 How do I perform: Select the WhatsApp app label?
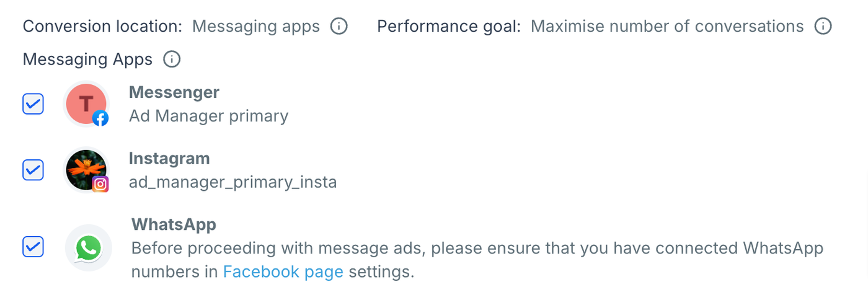(x=174, y=224)
